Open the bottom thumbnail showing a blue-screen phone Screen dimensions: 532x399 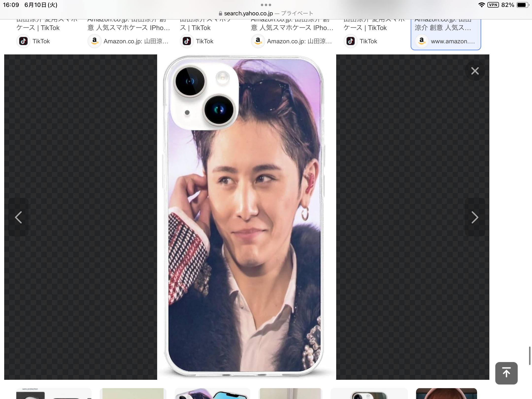click(x=212, y=393)
